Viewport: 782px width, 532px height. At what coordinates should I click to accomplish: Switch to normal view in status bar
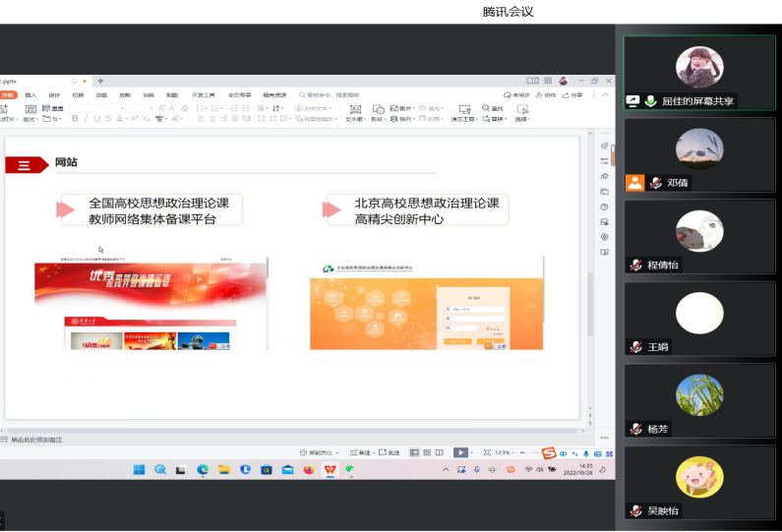click(414, 452)
